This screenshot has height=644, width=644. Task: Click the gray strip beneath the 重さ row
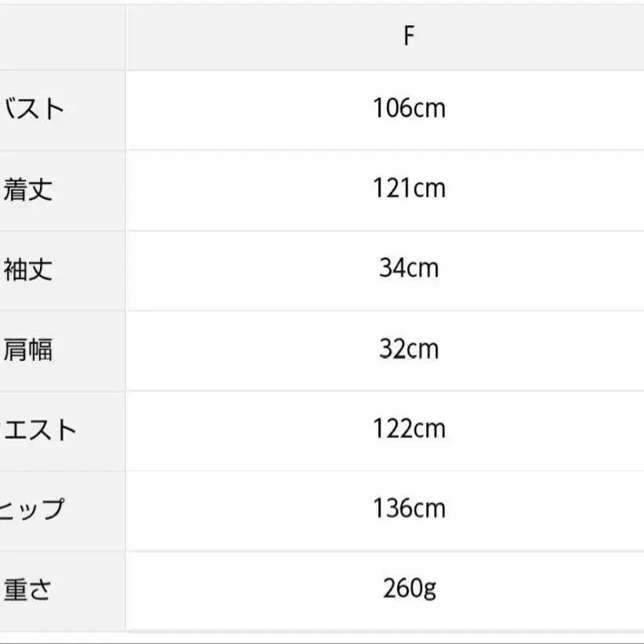click(x=322, y=631)
